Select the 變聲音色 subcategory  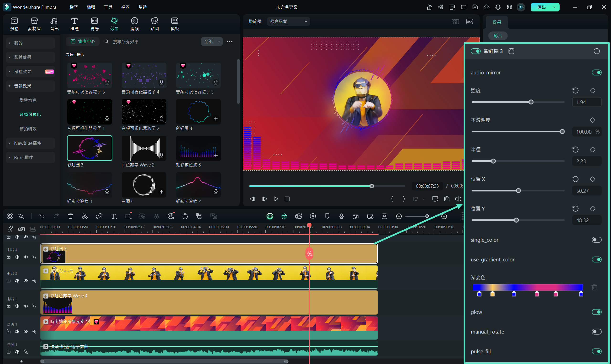point(28,100)
